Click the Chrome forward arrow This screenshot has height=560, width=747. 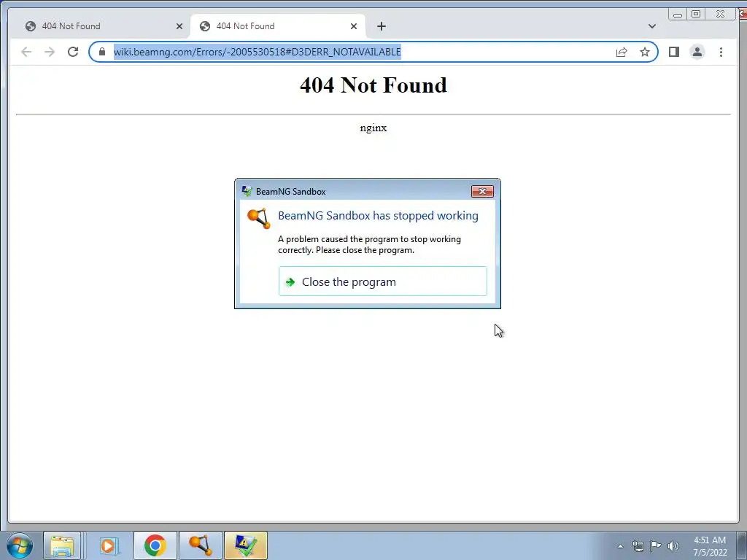click(50, 52)
